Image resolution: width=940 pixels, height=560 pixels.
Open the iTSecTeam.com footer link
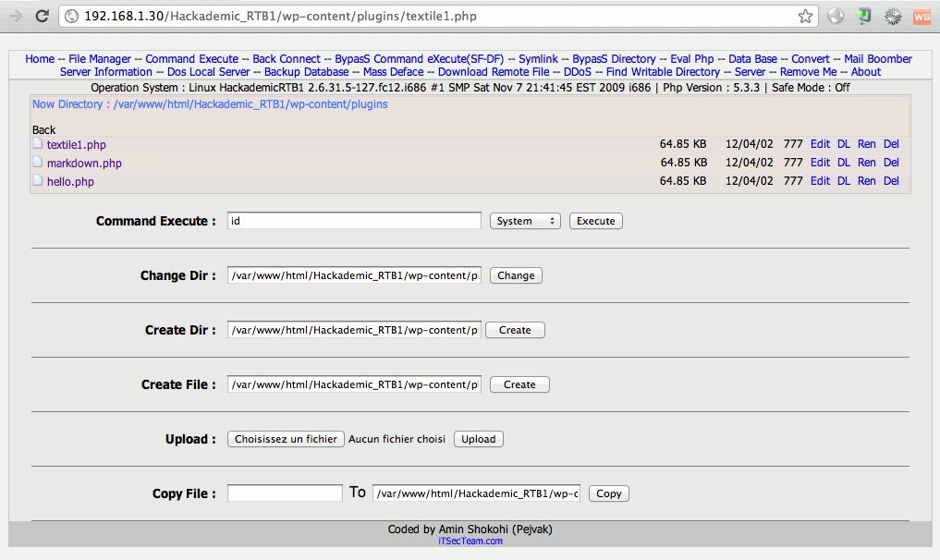pos(470,542)
